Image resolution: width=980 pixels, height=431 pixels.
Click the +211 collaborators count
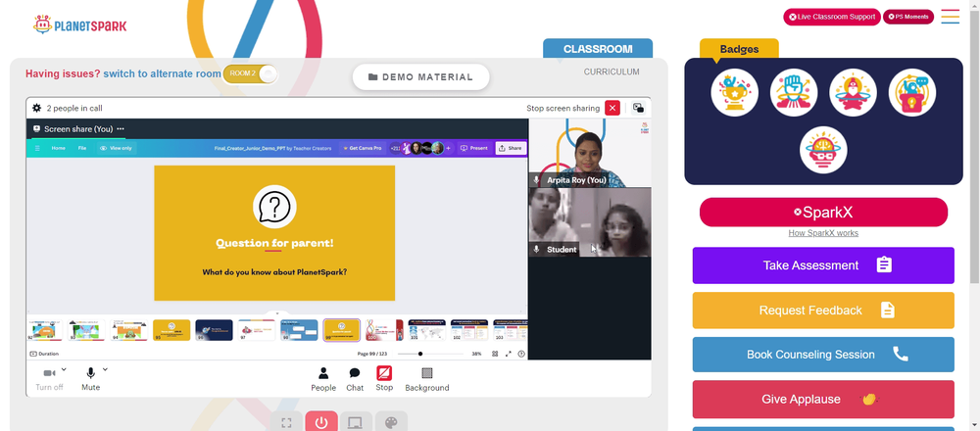[395, 148]
